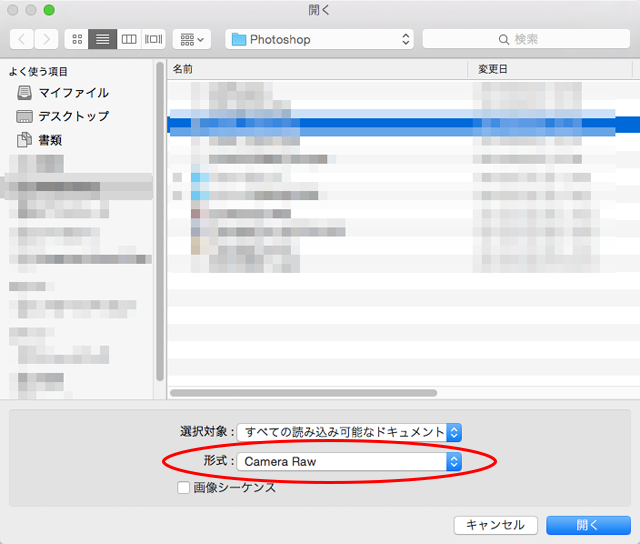Open the 形式 Camera Raw dropdown

pyautogui.click(x=349, y=462)
